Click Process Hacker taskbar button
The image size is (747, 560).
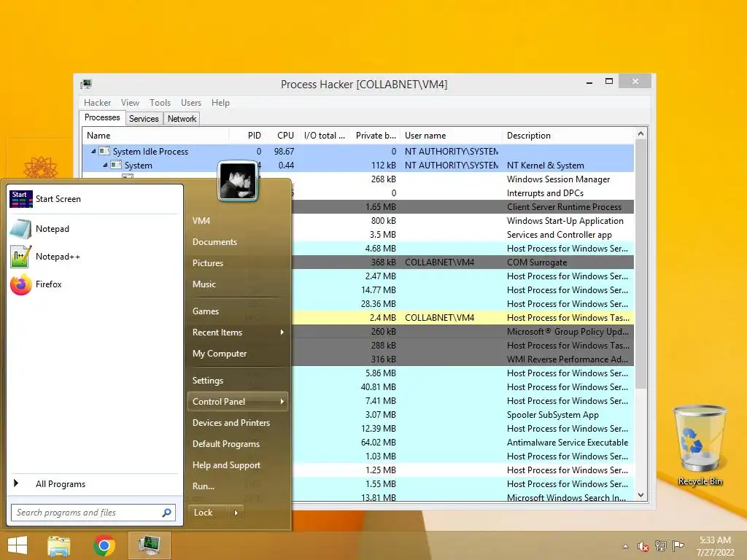[x=150, y=545]
